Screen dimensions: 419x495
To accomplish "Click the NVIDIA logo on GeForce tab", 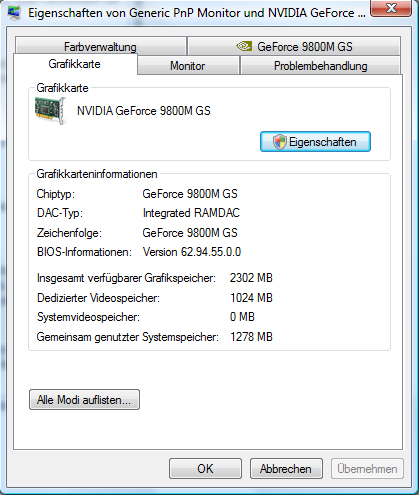I will click(244, 46).
